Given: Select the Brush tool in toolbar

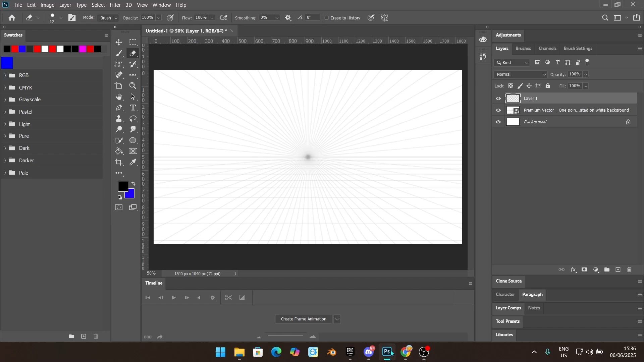Looking at the screenshot, I should click(x=119, y=53).
